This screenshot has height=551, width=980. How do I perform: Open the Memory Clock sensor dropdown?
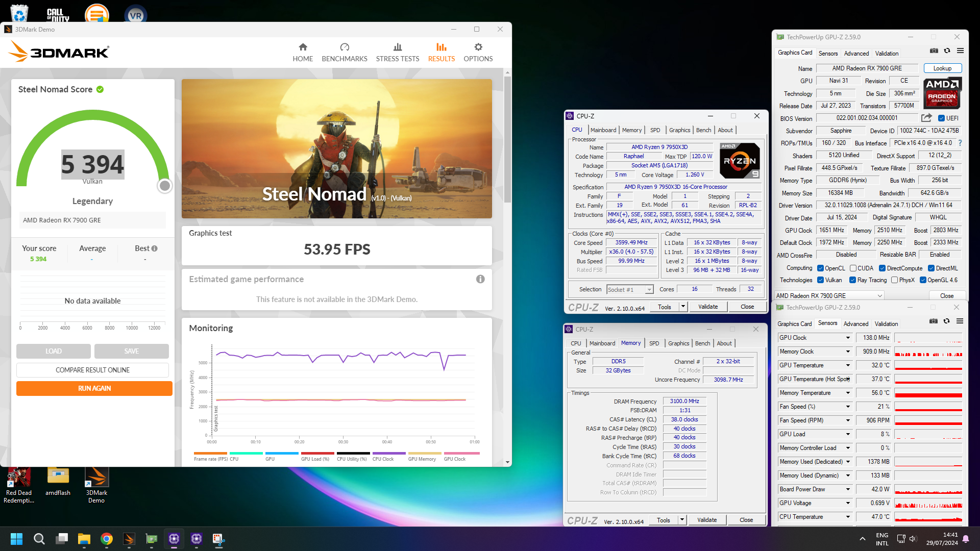point(848,352)
